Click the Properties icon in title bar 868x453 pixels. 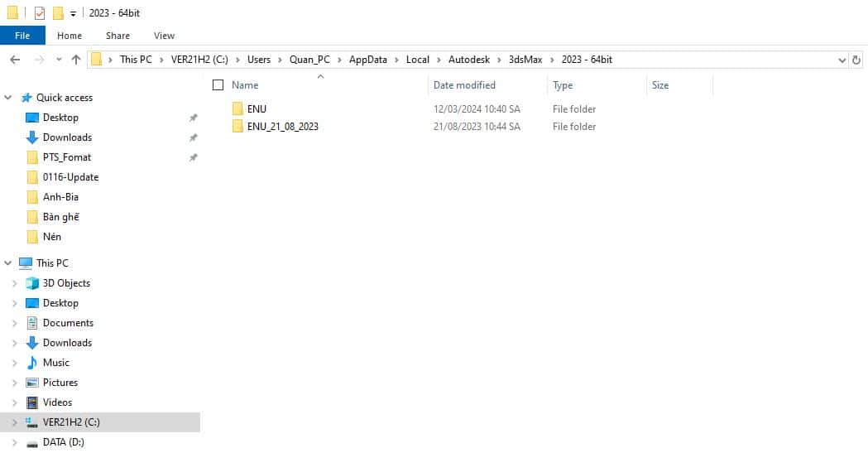[x=39, y=12]
